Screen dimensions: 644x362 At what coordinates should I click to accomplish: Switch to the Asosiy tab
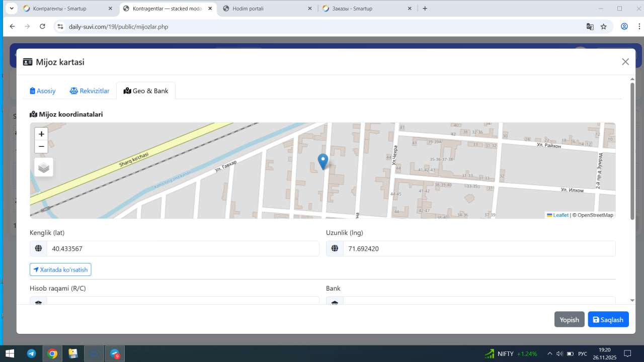[43, 91]
